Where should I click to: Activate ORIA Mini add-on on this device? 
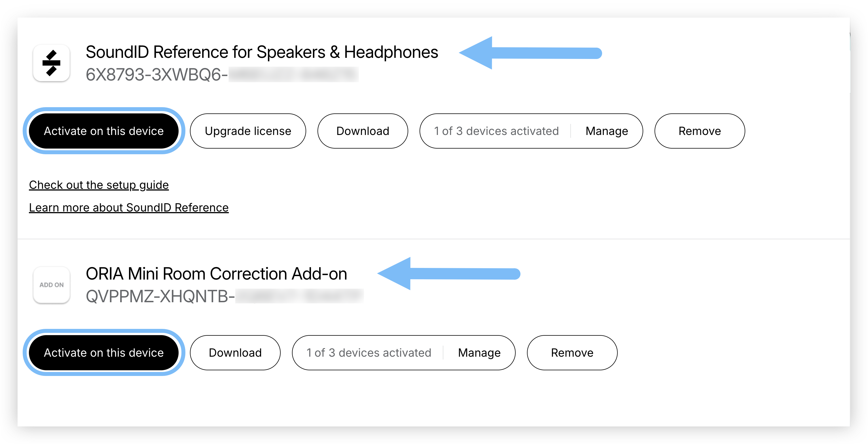[104, 353]
